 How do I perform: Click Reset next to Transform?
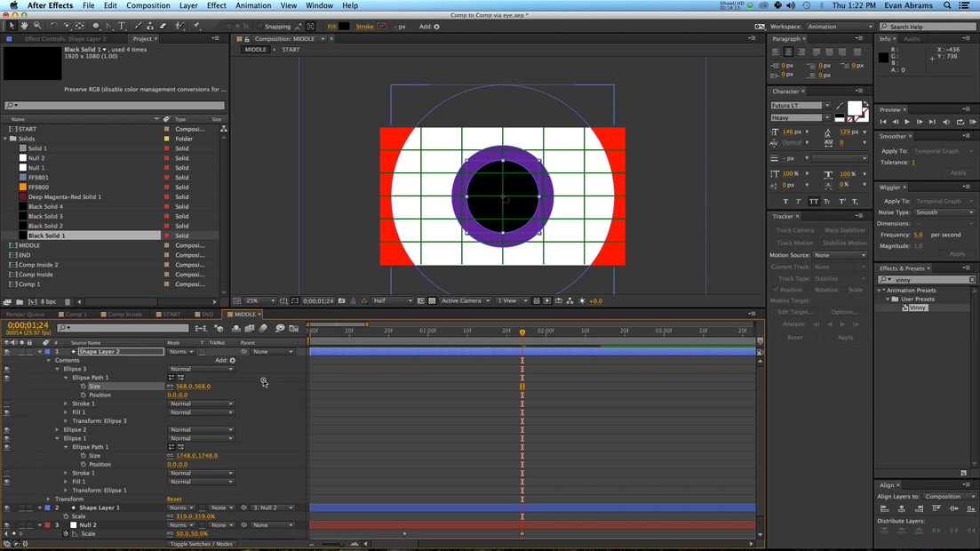(174, 499)
